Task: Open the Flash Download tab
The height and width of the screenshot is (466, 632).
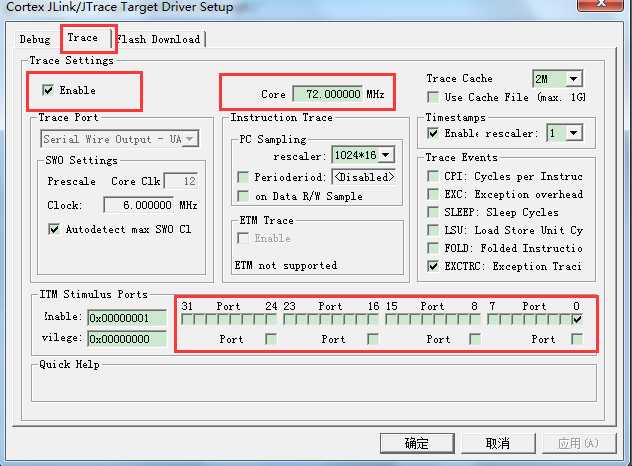Action: 158,39
